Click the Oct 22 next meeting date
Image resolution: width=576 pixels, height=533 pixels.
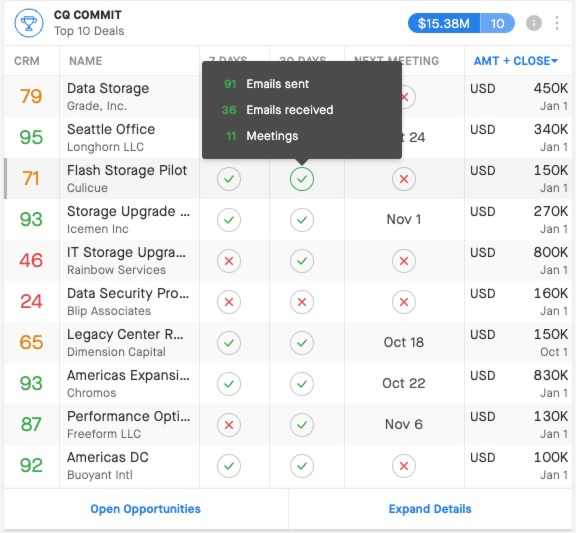pyautogui.click(x=404, y=383)
